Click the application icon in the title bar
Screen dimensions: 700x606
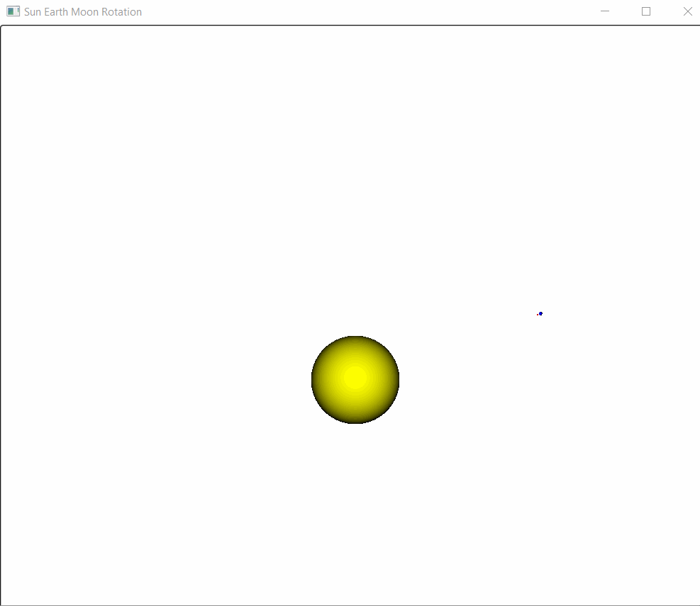(x=13, y=11)
